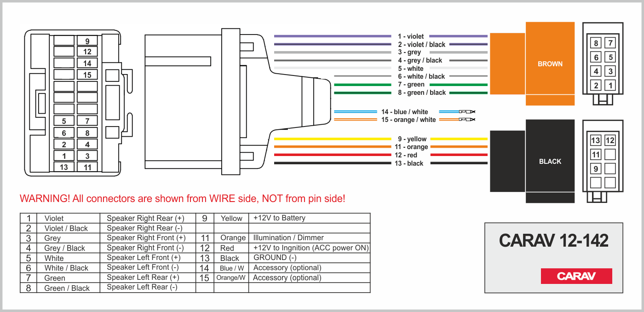644x312 pixels.
Task: Click the BLACK connector block
Action: click(550, 162)
